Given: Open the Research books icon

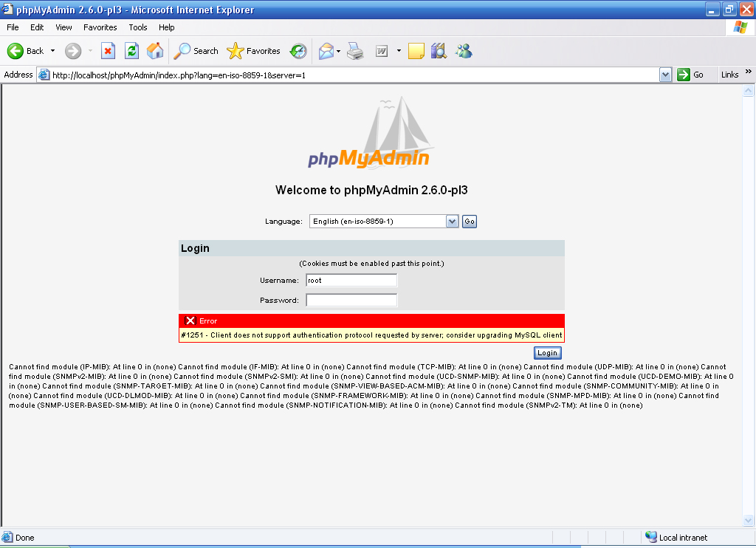Looking at the screenshot, I should 439,51.
